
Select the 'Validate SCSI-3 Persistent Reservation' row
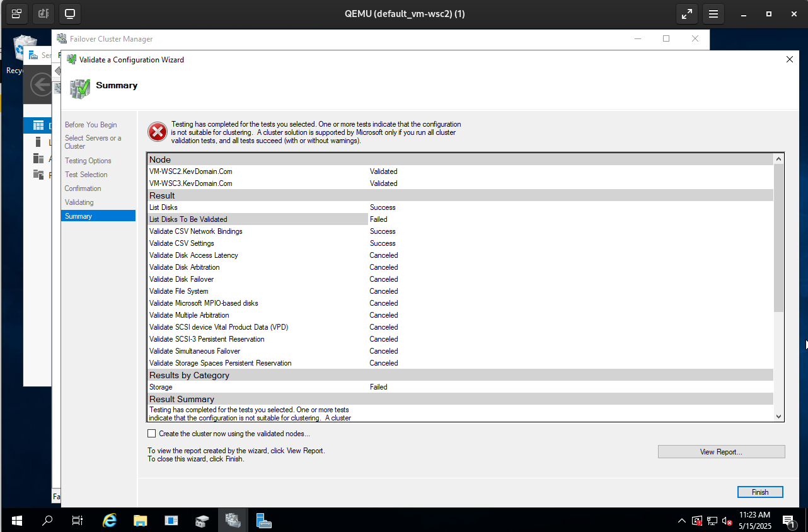coord(460,339)
